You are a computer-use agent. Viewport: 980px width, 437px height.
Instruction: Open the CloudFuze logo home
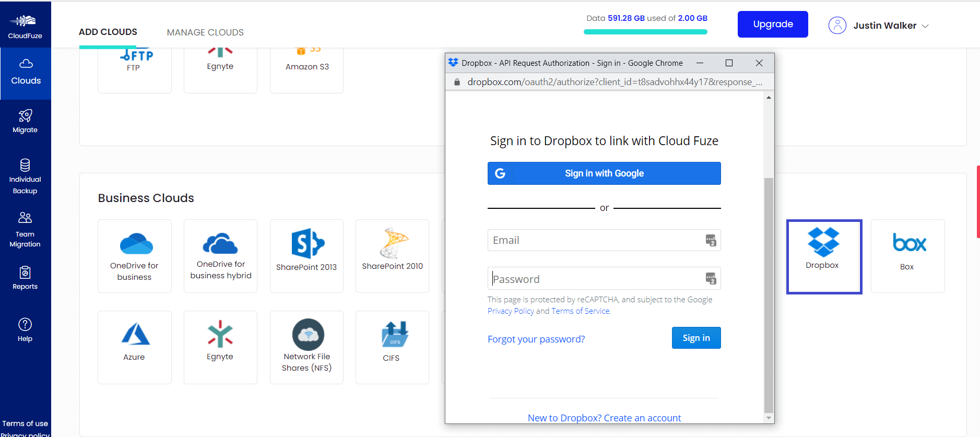click(x=25, y=26)
